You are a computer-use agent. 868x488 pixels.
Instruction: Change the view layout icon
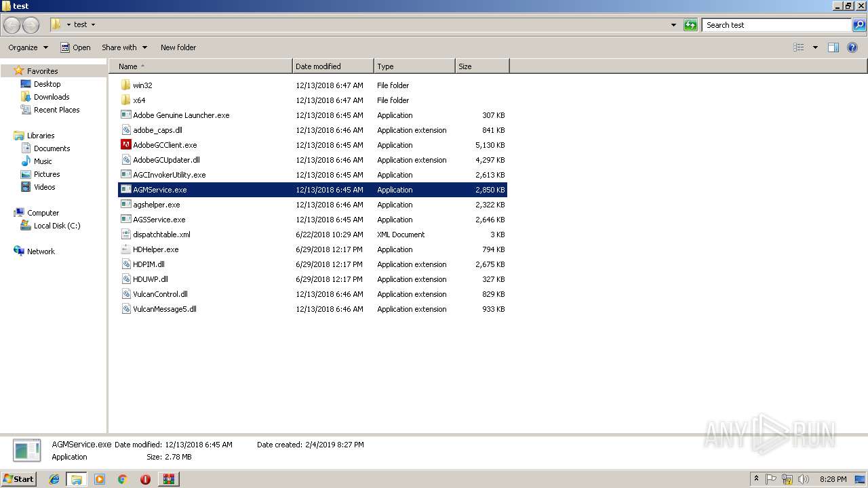pyautogui.click(x=799, y=47)
